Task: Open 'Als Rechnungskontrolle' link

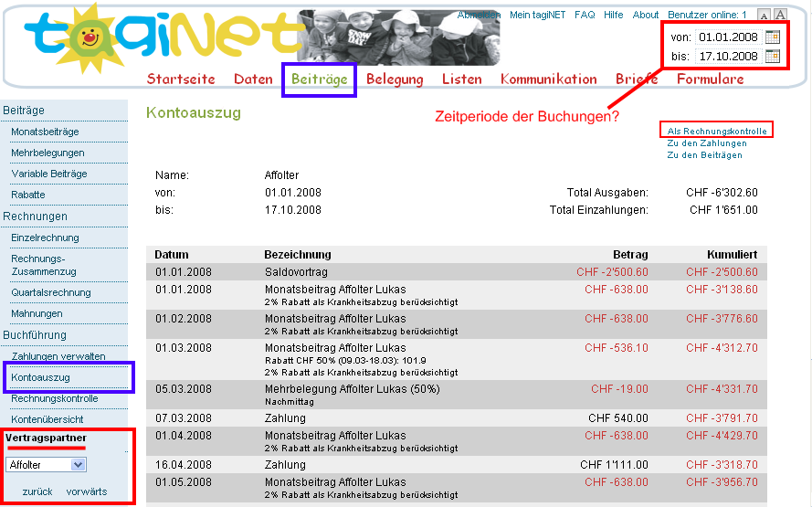Action: click(x=717, y=132)
